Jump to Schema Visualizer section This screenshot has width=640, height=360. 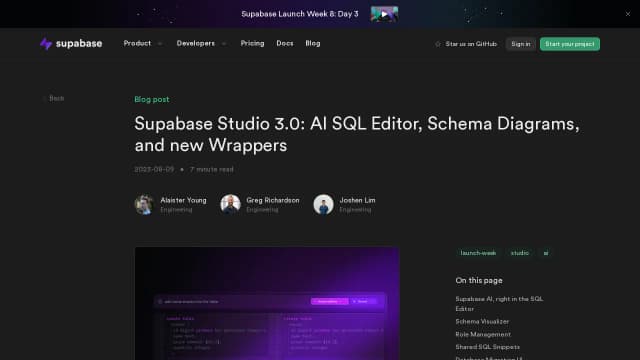click(482, 322)
